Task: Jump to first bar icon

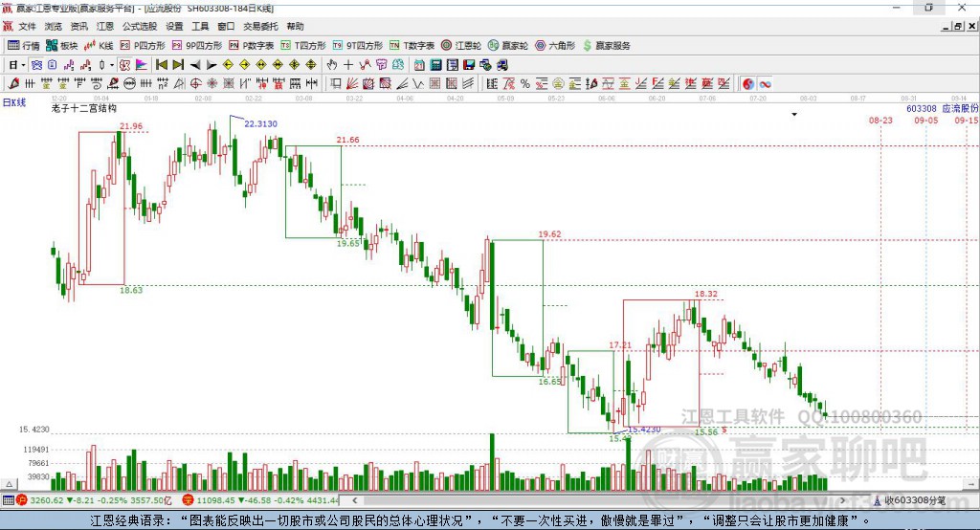Action: pos(161,65)
